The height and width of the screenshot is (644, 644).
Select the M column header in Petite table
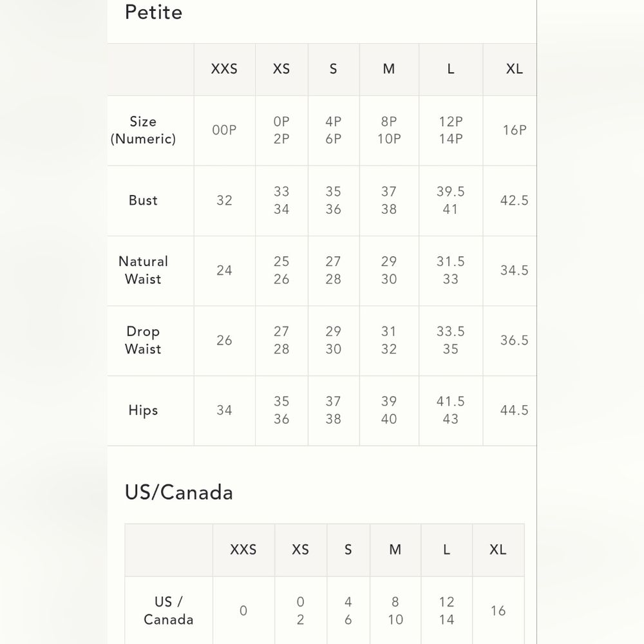[389, 69]
